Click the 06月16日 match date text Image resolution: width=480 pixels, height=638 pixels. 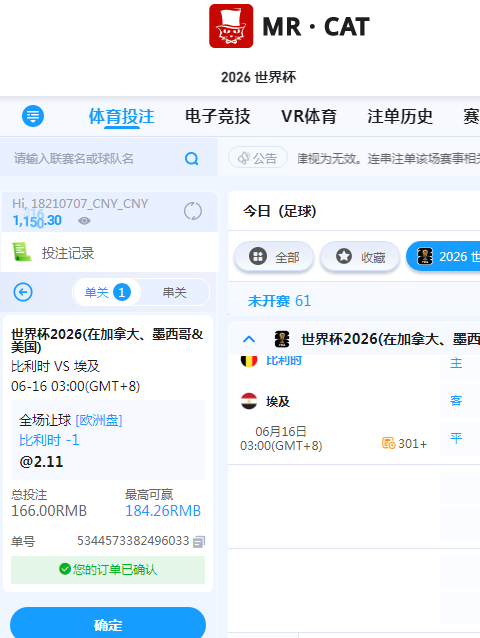point(281,431)
